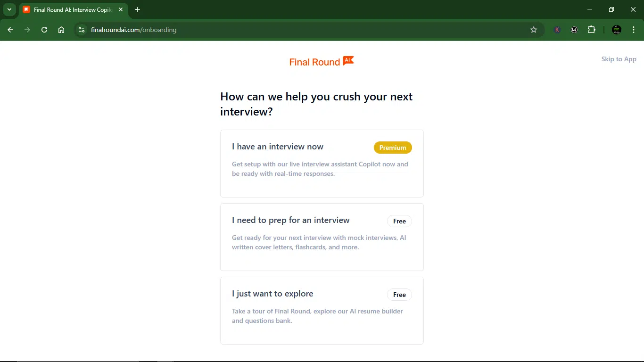Reload the page with the refresh icon
This screenshot has height=362, width=644.
point(44,30)
